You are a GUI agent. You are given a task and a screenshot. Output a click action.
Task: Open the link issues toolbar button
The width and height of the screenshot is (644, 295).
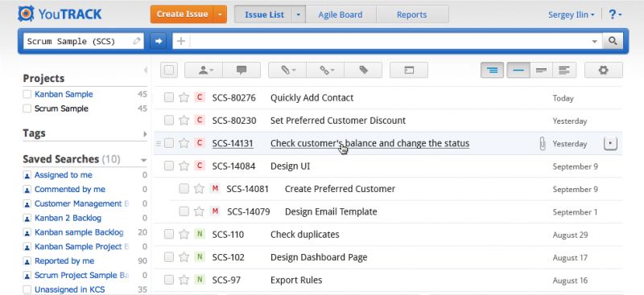click(325, 70)
